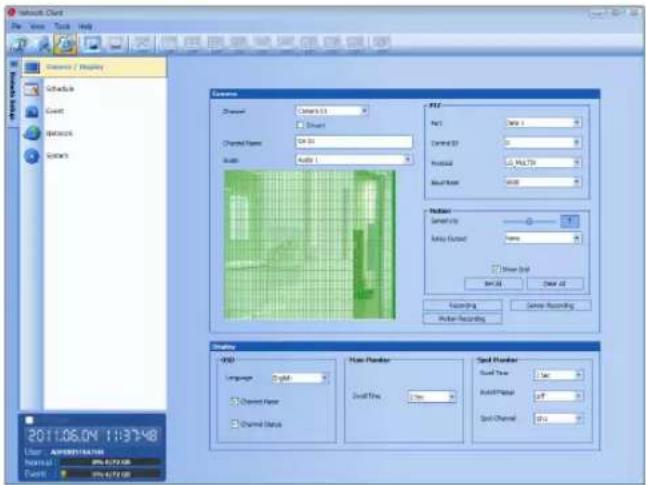Open the Event Popup dropdown
This screenshot has width=646, height=485.
tap(558, 396)
